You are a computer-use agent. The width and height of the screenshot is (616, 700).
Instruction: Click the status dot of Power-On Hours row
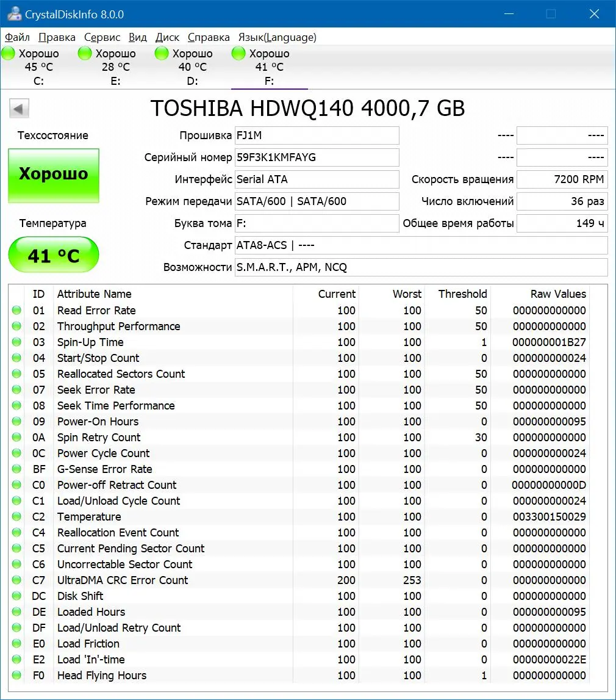17,422
